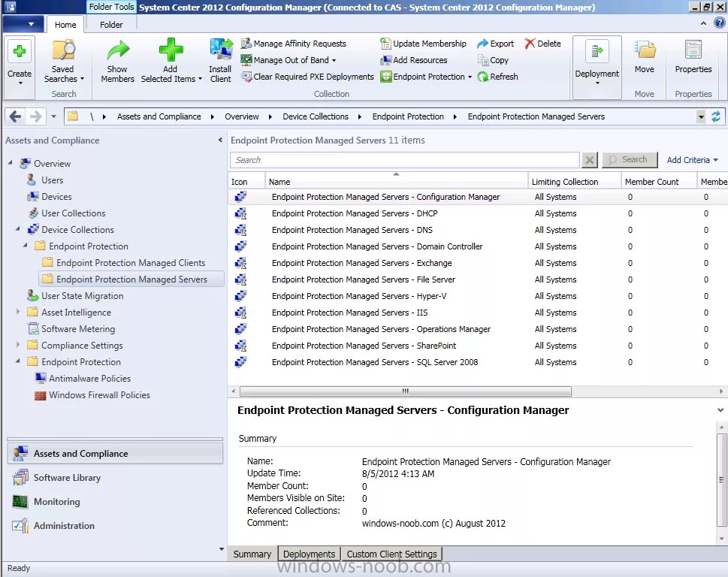Sort by Limiting Collection column header
The width and height of the screenshot is (728, 577).
pos(574,181)
